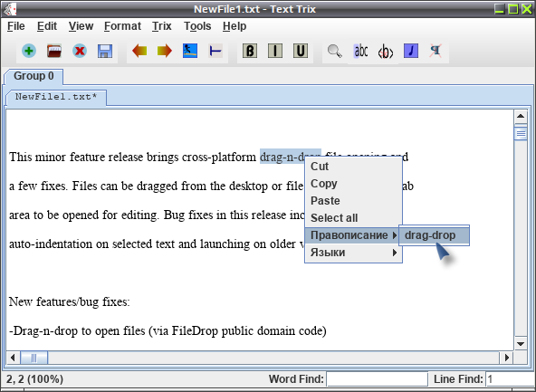The width and height of the screenshot is (536, 392).
Task: Click the crossed pilcrow paragraph icon
Action: coord(435,51)
